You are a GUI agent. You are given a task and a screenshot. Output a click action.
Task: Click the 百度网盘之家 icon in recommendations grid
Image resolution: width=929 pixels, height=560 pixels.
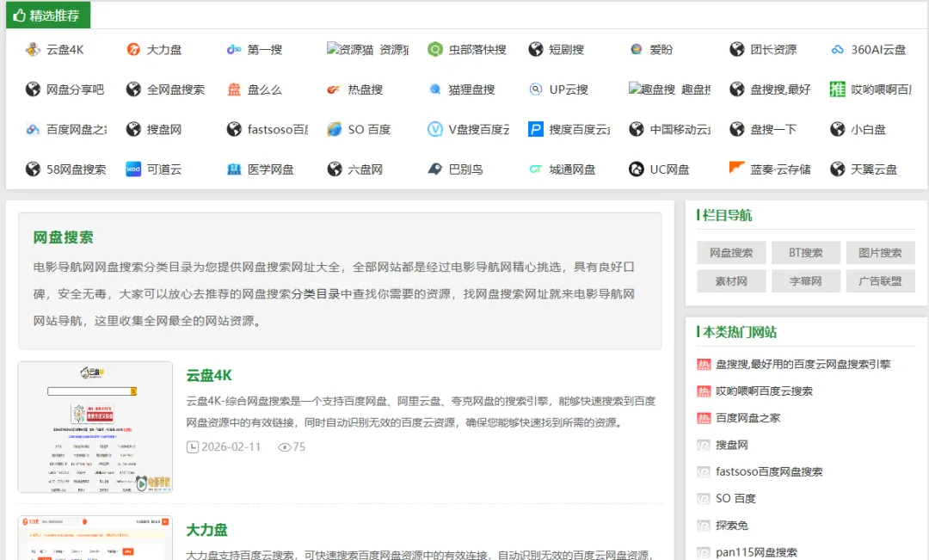click(x=33, y=129)
